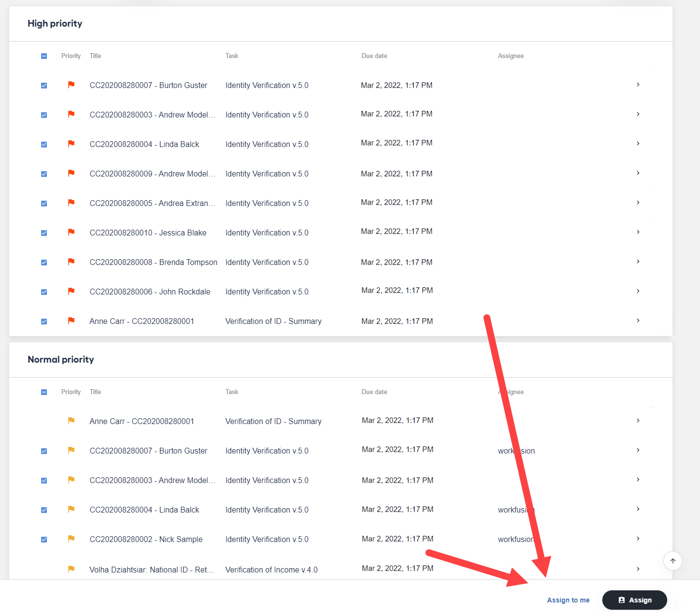This screenshot has width=700, height=616.
Task: Uncheck the CC202008280009 task checkbox
Action: 44,174
